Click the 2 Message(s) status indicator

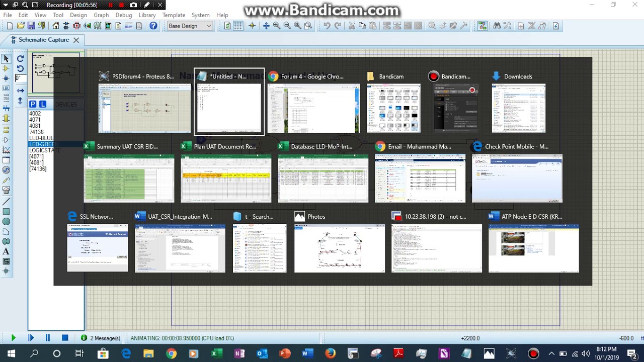pos(101,338)
